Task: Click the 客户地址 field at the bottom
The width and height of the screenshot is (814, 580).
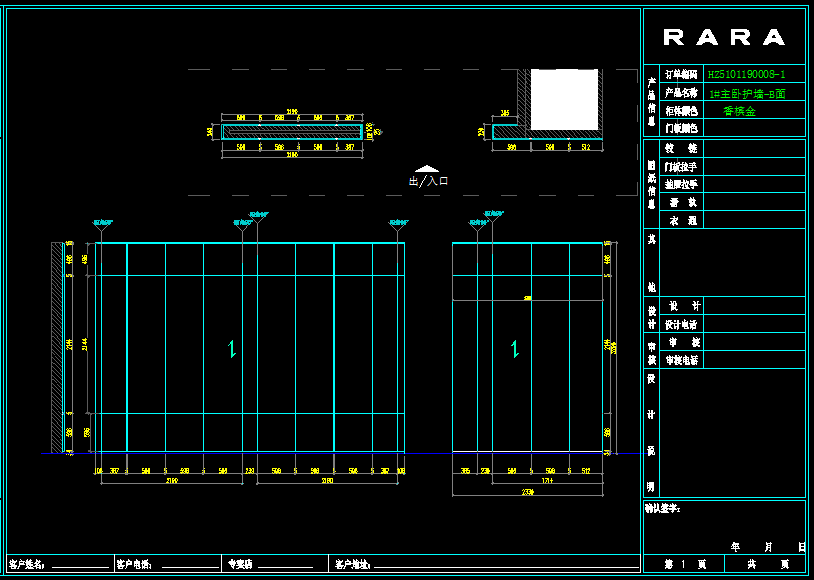Action: click(480, 565)
